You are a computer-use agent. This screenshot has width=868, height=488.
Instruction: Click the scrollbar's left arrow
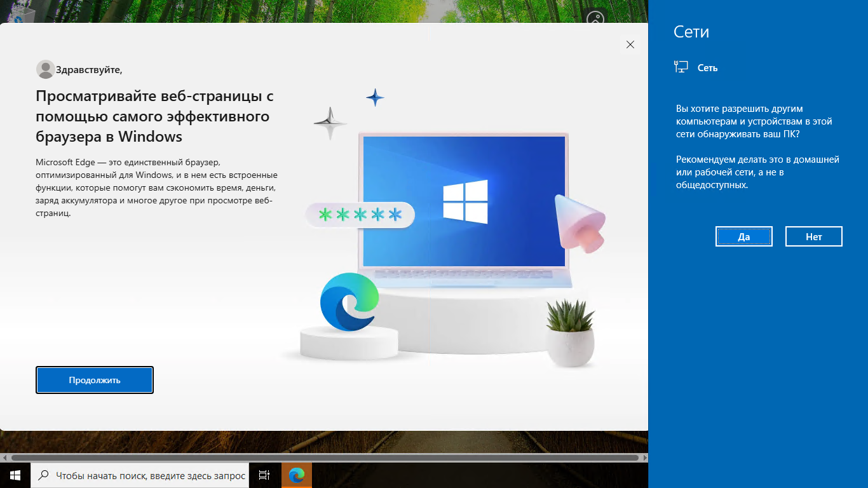tap(4, 457)
